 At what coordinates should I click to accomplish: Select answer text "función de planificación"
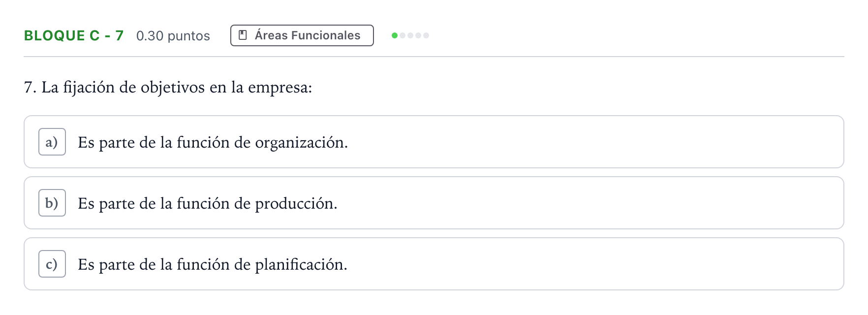coord(262,265)
